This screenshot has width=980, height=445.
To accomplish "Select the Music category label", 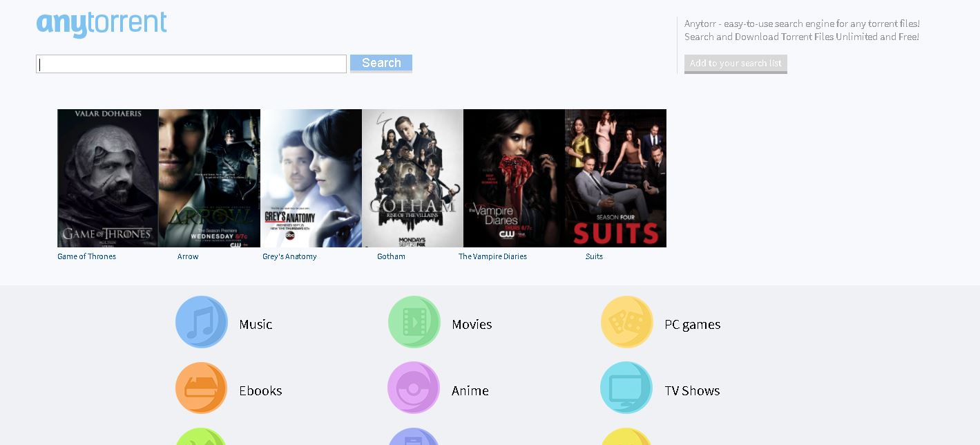I will point(256,324).
